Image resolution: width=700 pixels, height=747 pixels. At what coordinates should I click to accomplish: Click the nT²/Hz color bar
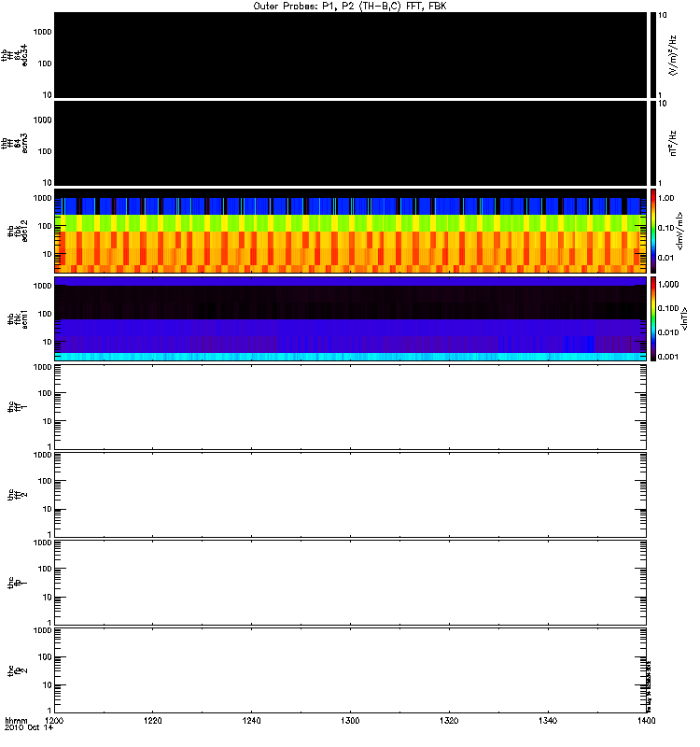[x=653, y=144]
